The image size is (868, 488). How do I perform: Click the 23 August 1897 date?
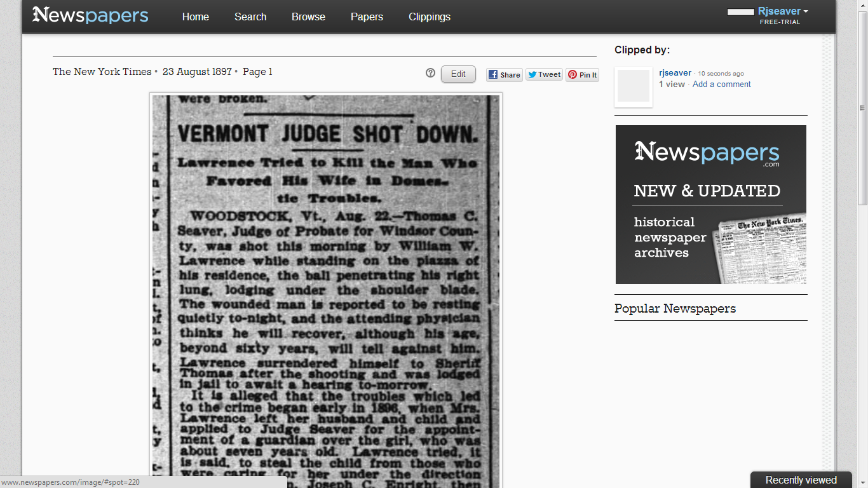[x=197, y=72]
